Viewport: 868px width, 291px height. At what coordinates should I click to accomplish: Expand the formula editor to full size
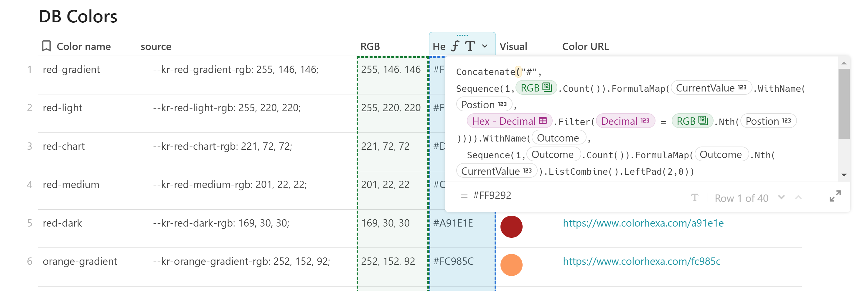tap(835, 196)
